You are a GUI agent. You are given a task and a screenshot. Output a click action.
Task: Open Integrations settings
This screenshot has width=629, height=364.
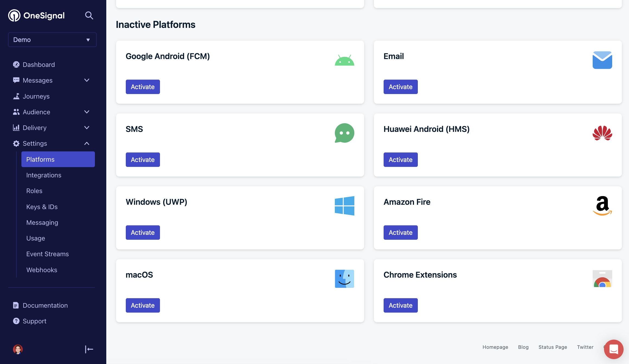point(44,175)
